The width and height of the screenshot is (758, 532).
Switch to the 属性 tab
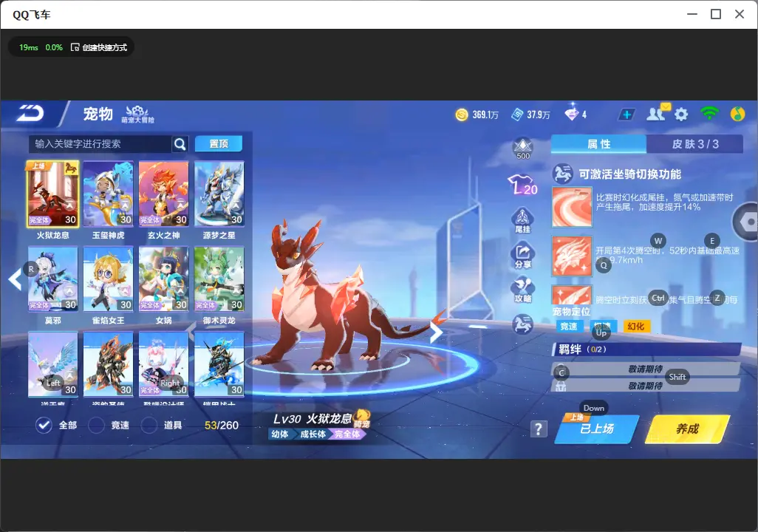pyautogui.click(x=598, y=144)
